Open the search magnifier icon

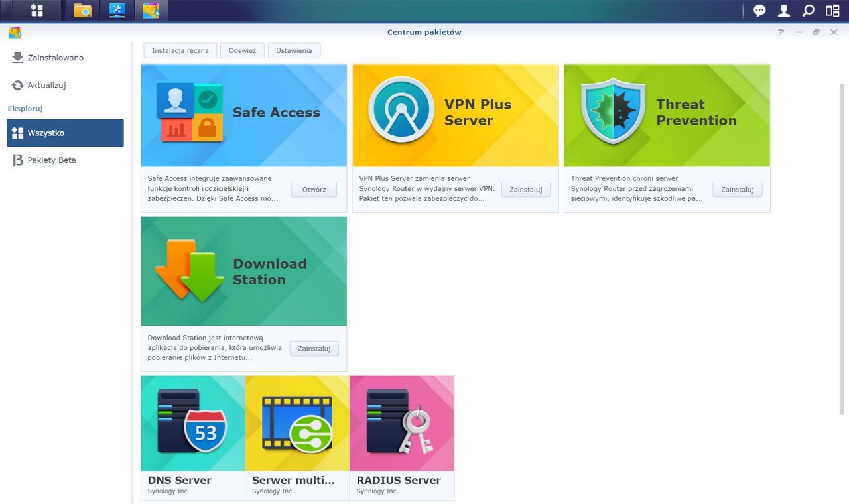click(x=808, y=10)
